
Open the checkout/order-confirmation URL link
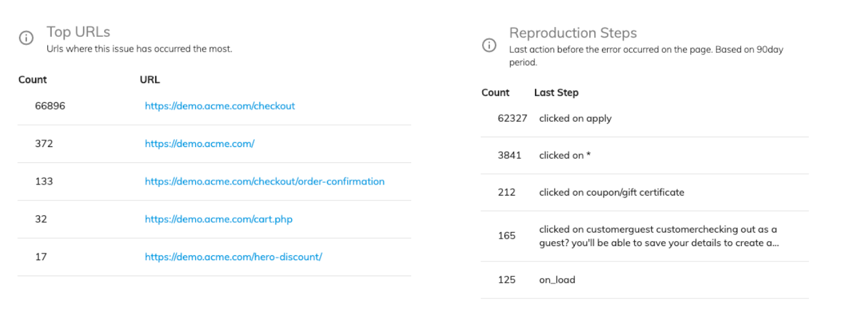[x=265, y=181]
